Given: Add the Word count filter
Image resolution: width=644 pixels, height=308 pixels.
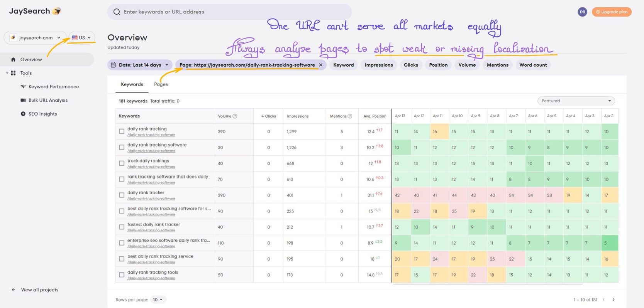Looking at the screenshot, I should coord(533,65).
